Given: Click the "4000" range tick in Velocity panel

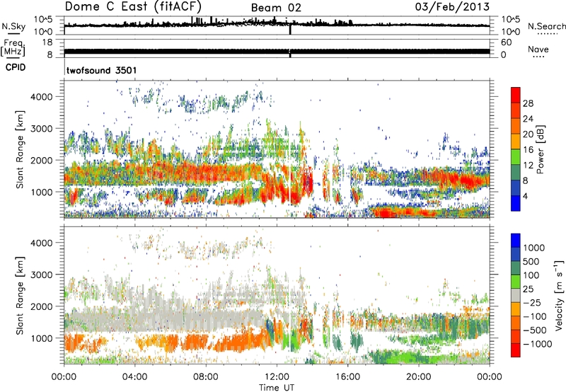Looking at the screenshot, I should (41, 243).
